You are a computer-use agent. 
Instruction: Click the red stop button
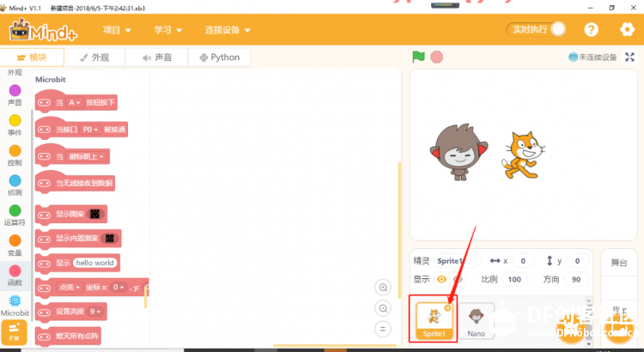[436, 57]
